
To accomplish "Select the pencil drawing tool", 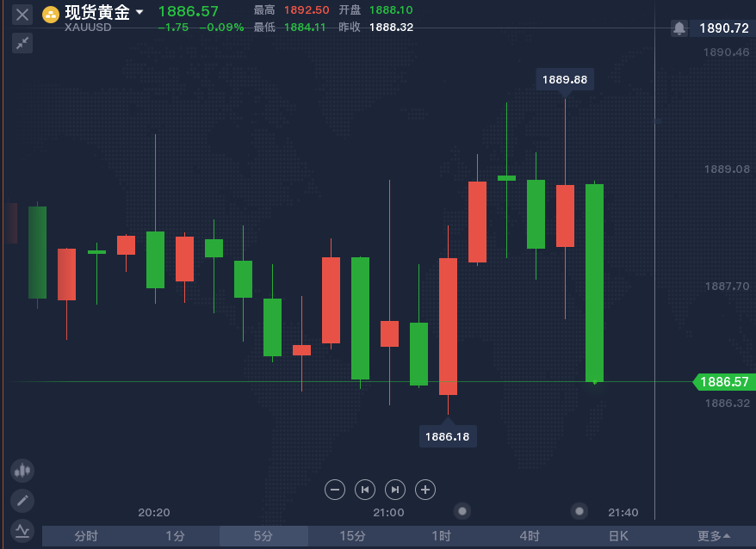I will pos(22,500).
